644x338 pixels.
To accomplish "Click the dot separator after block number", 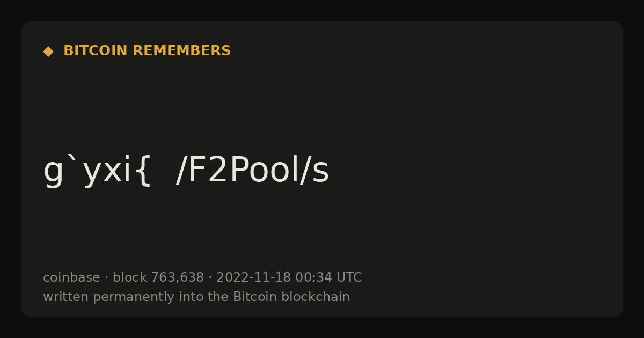I will [x=210, y=278].
